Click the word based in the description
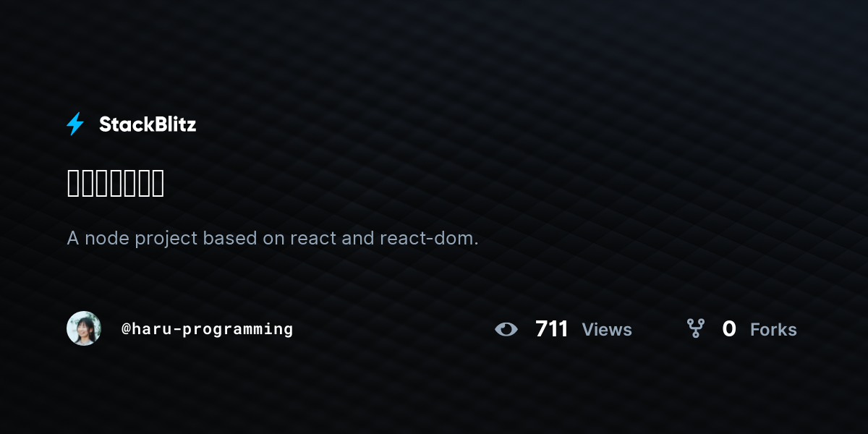Image resolution: width=868 pixels, height=434 pixels. coord(230,238)
